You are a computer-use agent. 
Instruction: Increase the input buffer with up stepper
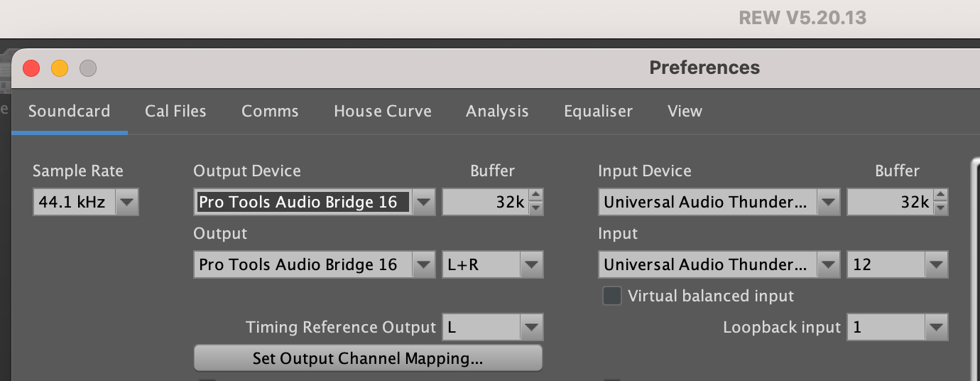(940, 195)
